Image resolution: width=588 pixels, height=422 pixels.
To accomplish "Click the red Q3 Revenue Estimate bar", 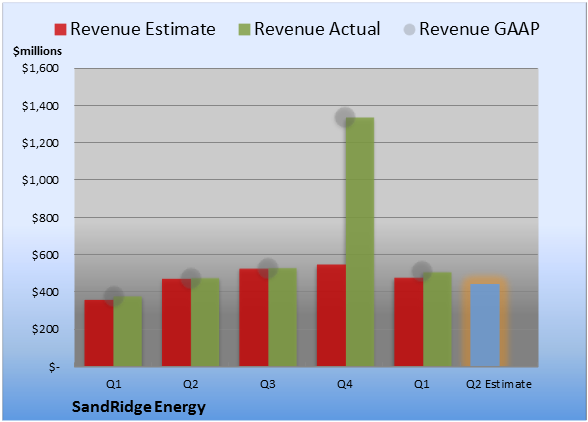I will pyautogui.click(x=254, y=317).
